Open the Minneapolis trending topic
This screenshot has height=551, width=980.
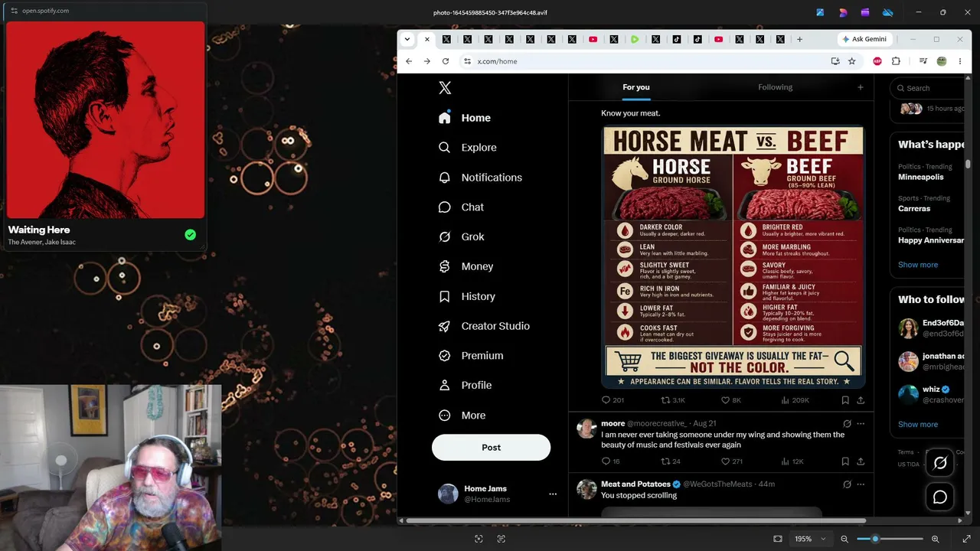(x=921, y=177)
